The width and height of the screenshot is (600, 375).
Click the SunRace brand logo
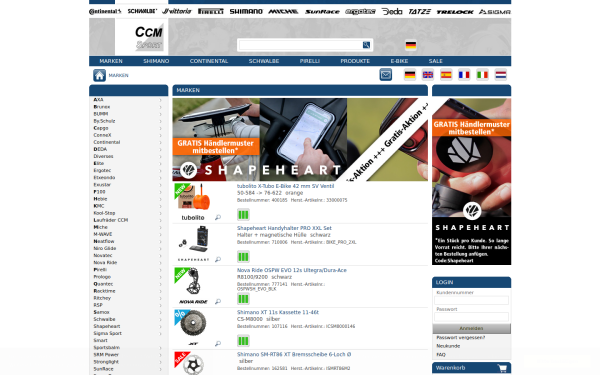click(322, 11)
